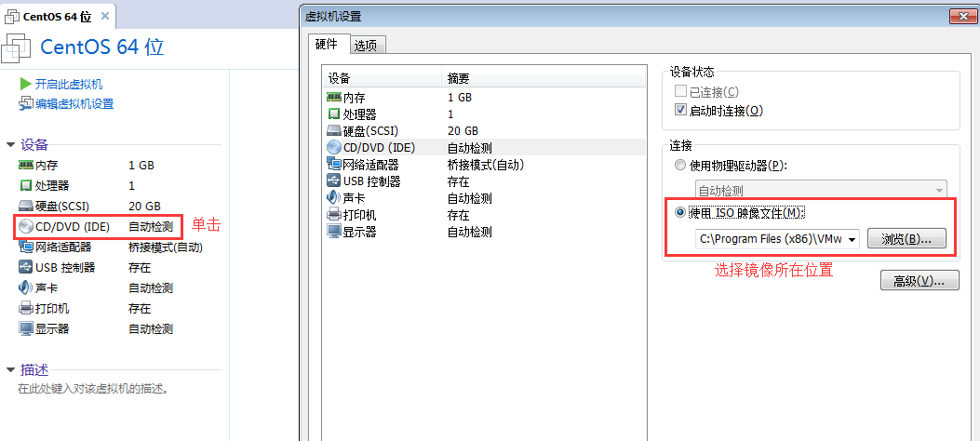Click the edit virtual machine settings icon
980x441 pixels.
click(26, 103)
